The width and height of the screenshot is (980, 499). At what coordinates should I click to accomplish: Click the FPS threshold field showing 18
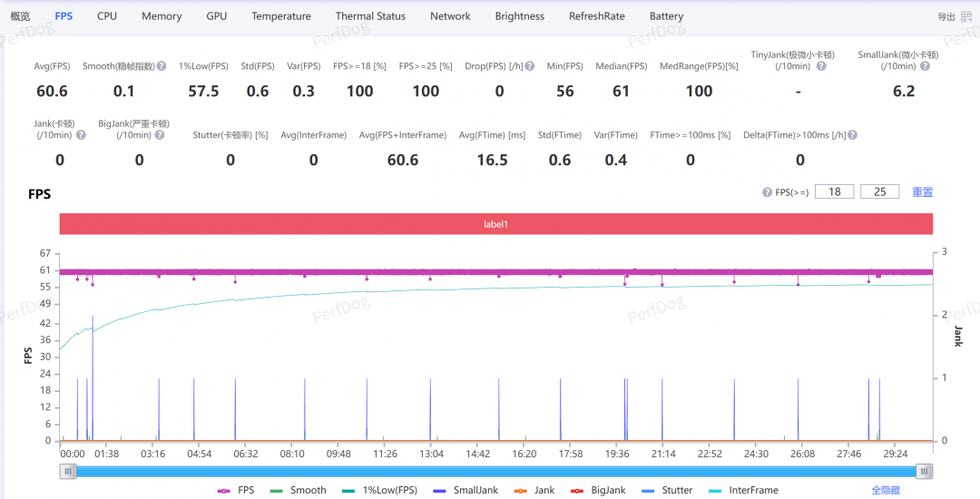(x=835, y=191)
